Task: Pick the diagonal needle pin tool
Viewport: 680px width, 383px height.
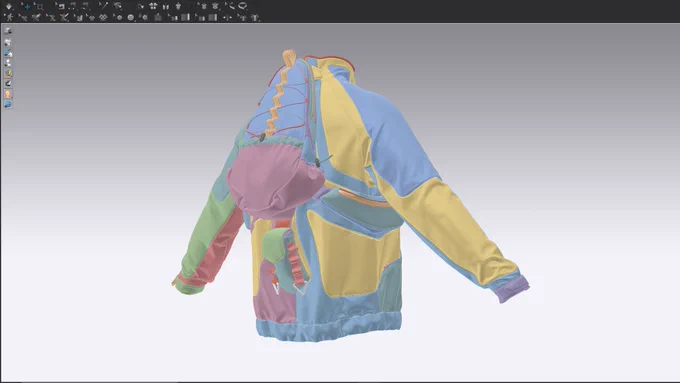Action: tap(104, 6)
